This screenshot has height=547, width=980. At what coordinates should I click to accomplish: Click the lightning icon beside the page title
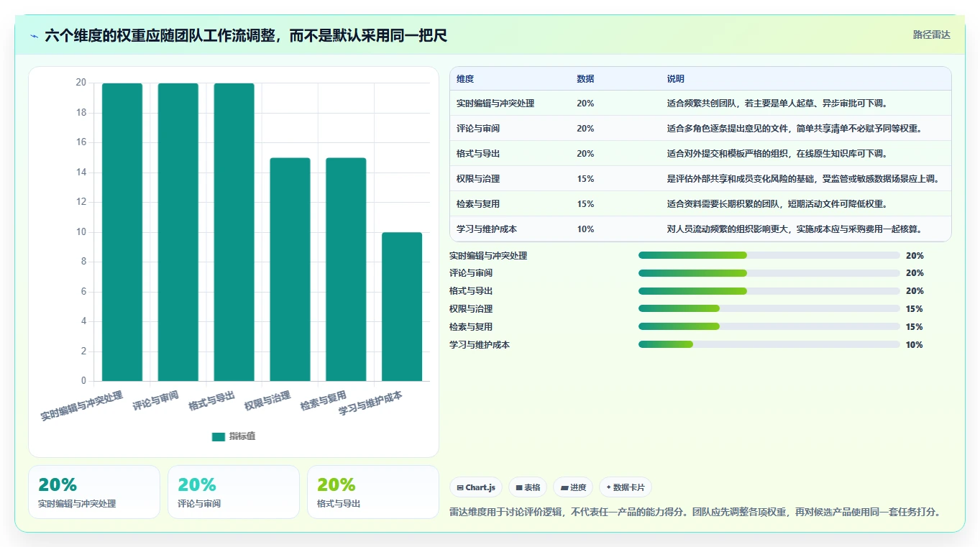34,35
